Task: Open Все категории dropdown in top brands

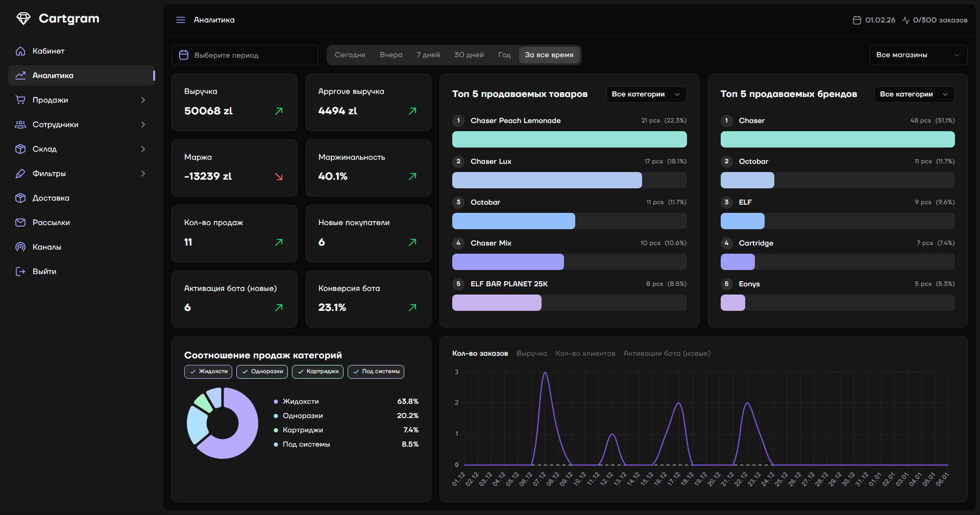Action: tap(914, 94)
